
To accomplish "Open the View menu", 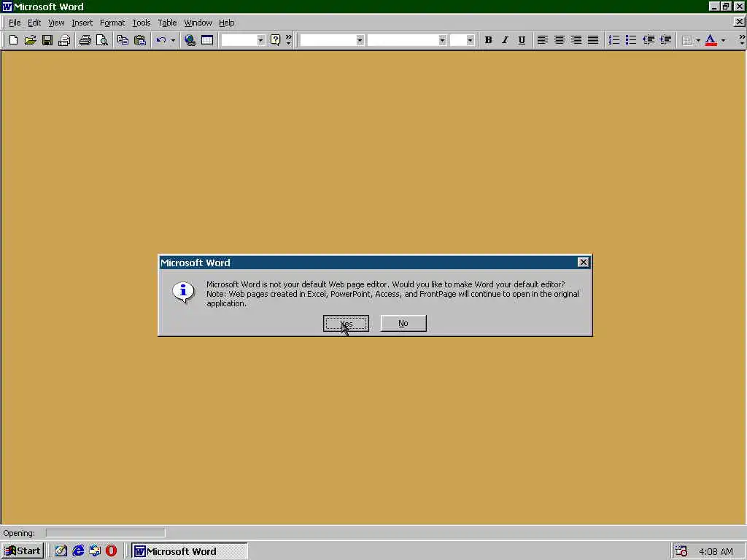I will point(56,23).
